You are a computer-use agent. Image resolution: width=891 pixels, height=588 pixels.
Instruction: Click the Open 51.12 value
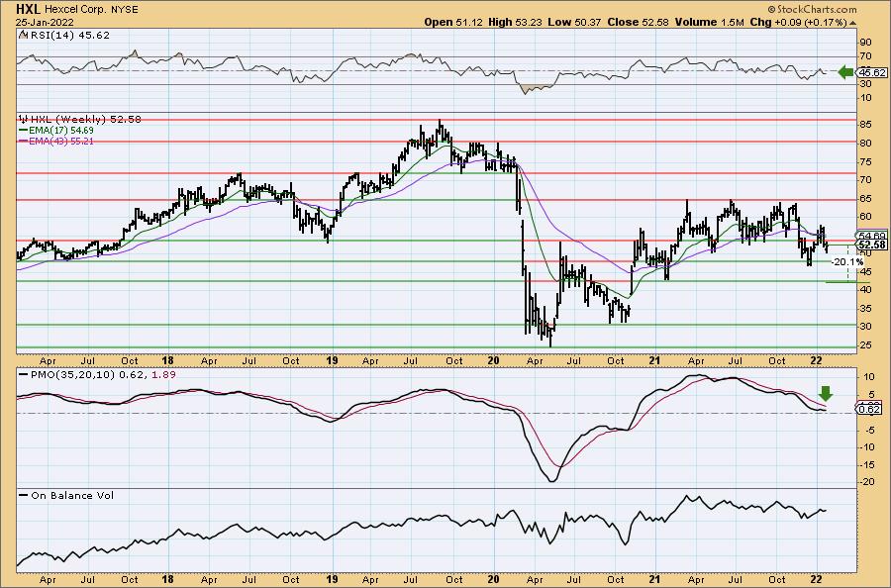click(x=454, y=22)
